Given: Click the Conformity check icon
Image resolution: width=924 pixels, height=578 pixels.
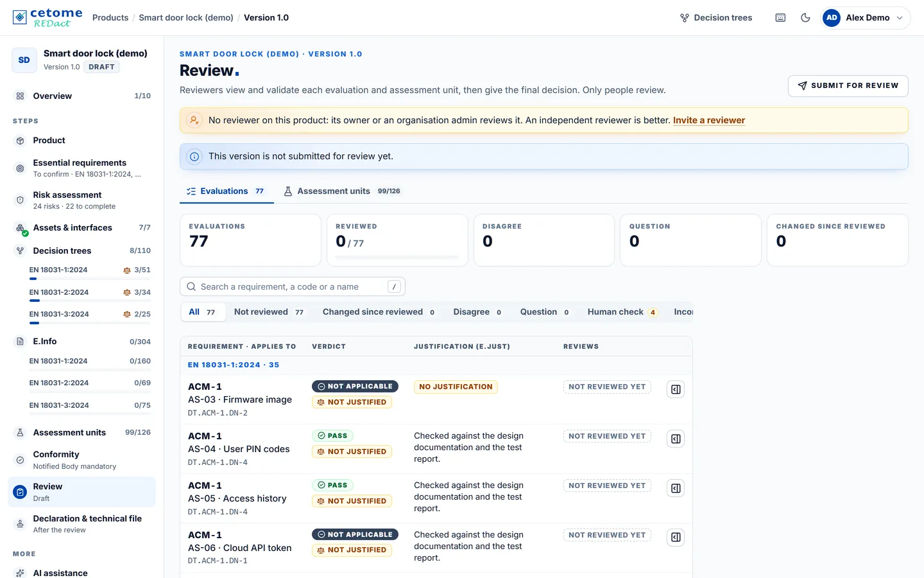Looking at the screenshot, I should point(20,460).
